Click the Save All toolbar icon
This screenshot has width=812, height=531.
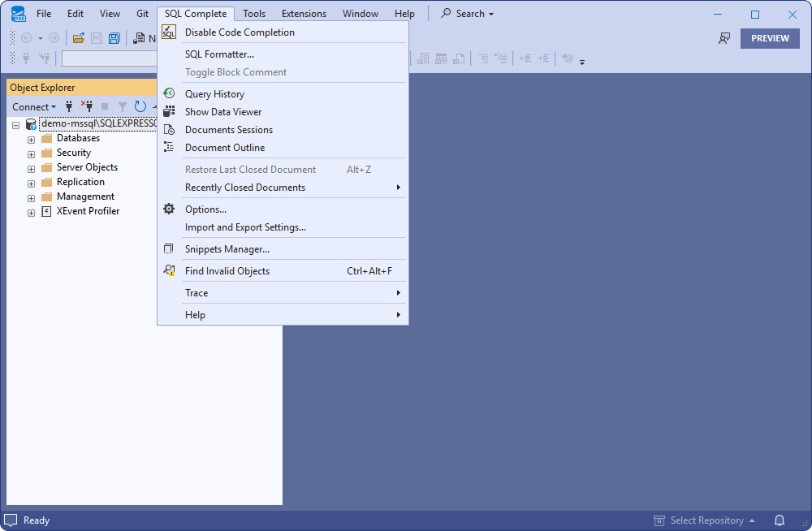click(x=113, y=37)
